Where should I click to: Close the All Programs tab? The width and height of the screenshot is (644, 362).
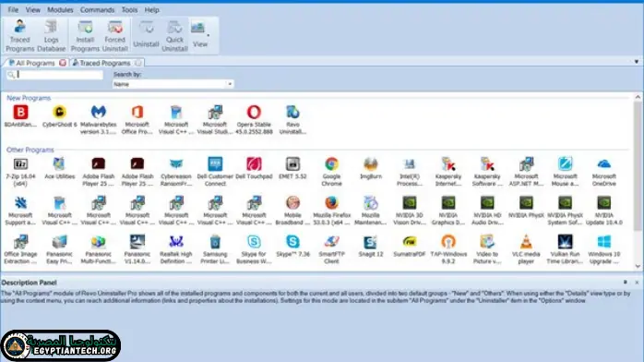point(63,63)
